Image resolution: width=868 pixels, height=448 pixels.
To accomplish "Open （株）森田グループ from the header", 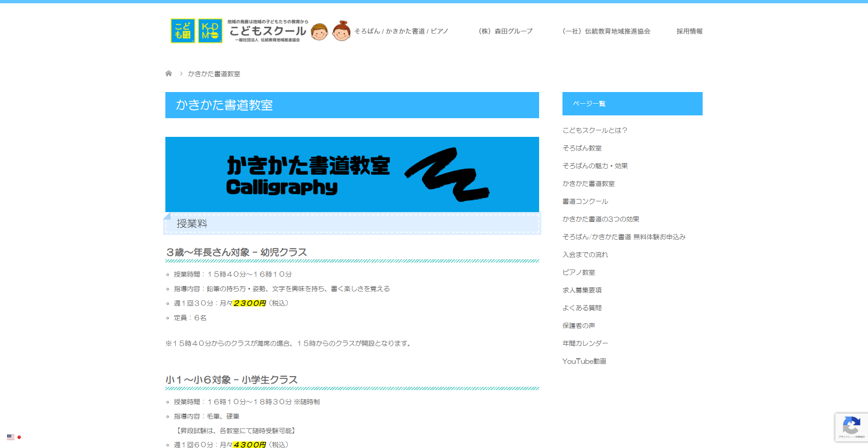I will tap(505, 31).
